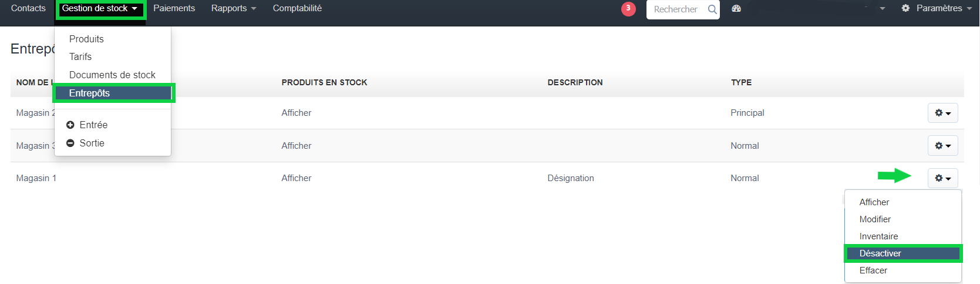Click the red notification badge showing 3
The image size is (980, 284).
point(628,9)
